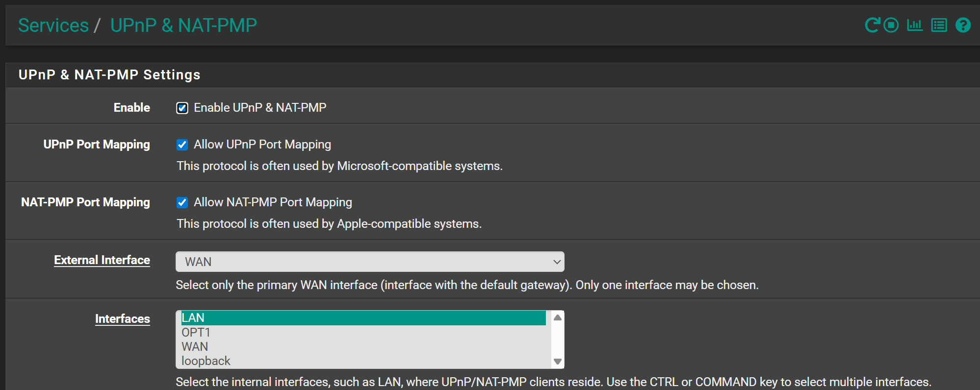Choose WAN in the Interfaces list
The image size is (980, 390).
363,347
